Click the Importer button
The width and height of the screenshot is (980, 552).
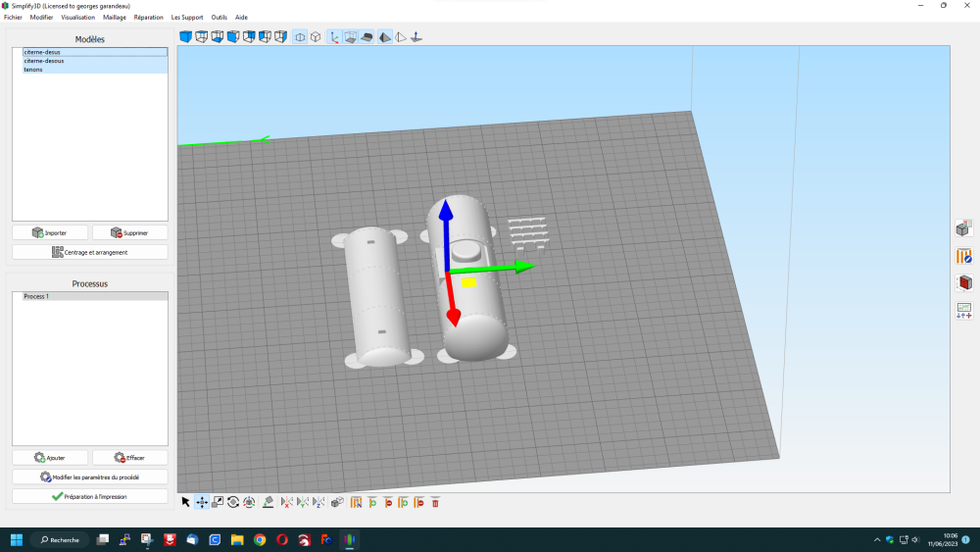click(x=50, y=232)
